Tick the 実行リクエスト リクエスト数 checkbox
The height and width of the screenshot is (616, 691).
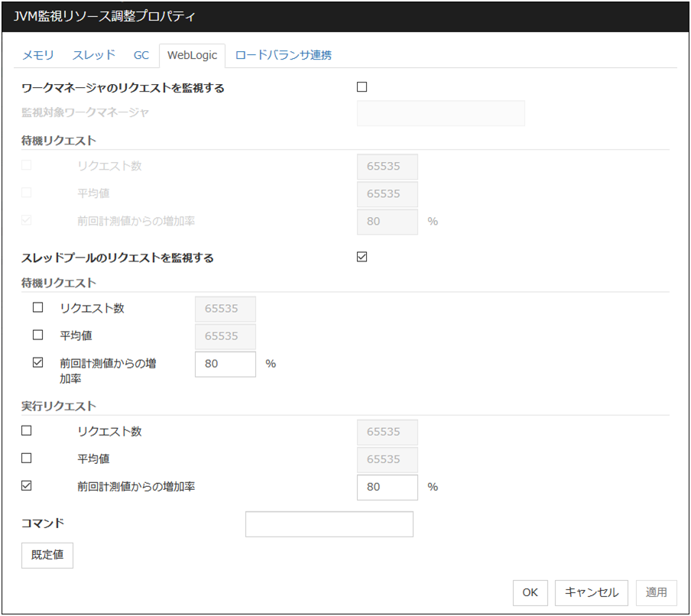[27, 431]
